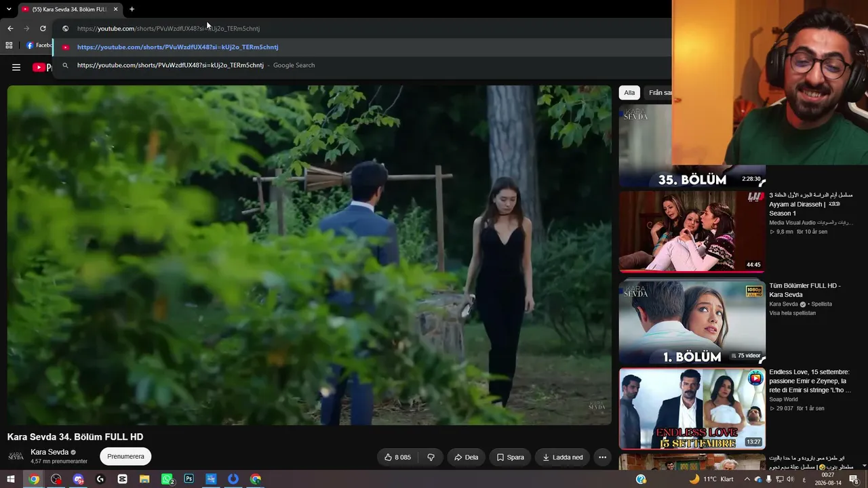
Task: Switch to the Kara Sevda 34. Bölüm tab
Action: pos(70,9)
